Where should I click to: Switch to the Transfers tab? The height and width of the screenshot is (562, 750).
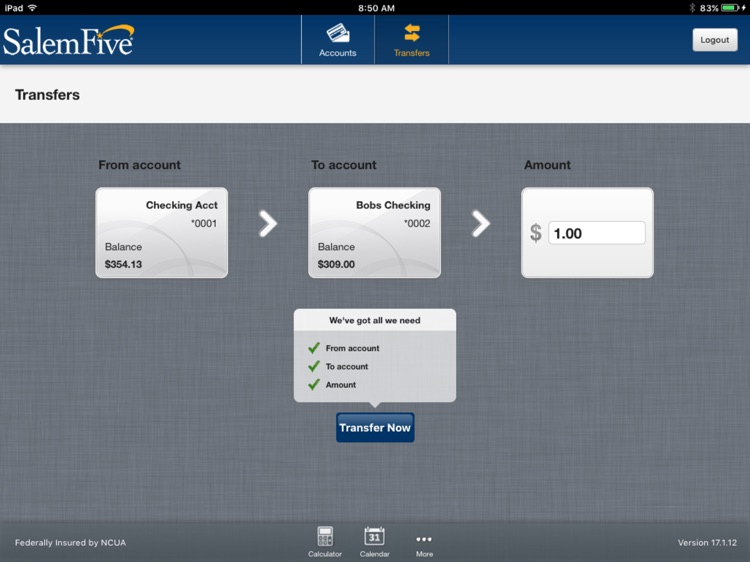(411, 40)
